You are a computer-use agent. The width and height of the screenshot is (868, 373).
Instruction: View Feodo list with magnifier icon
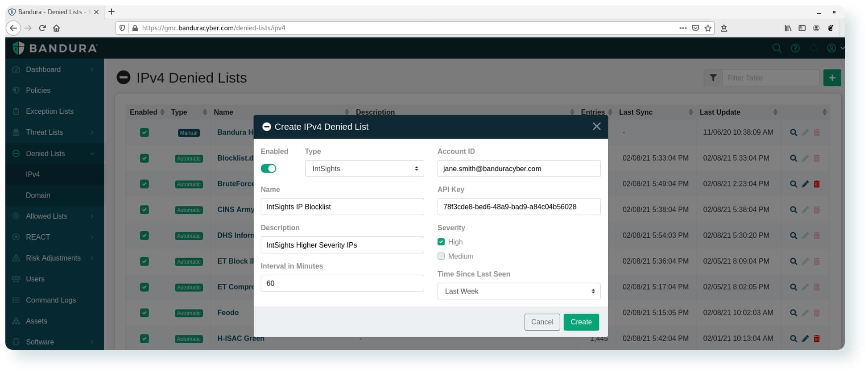coord(794,313)
